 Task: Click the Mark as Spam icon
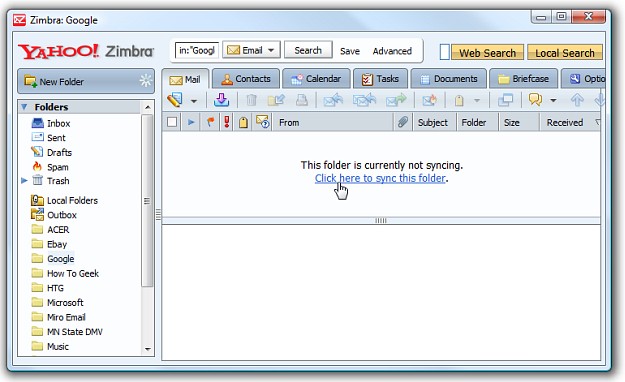(429, 100)
